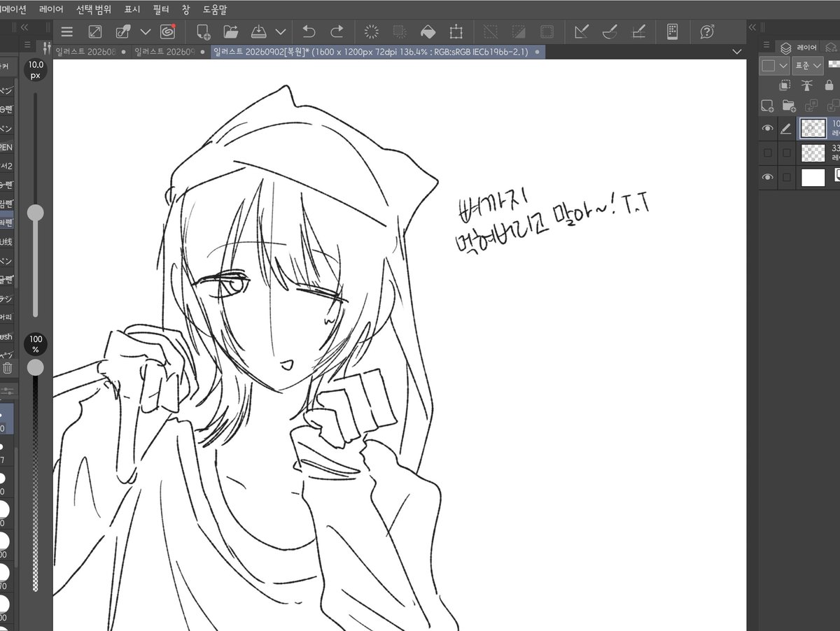840x631 pixels.
Task: Clear outside the selection with the dotted square icon
Action: [400, 31]
